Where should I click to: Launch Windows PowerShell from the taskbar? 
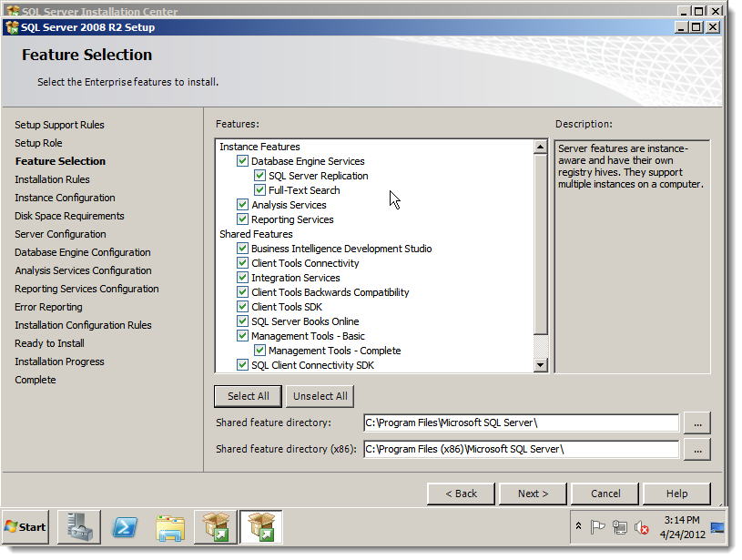coord(125,527)
